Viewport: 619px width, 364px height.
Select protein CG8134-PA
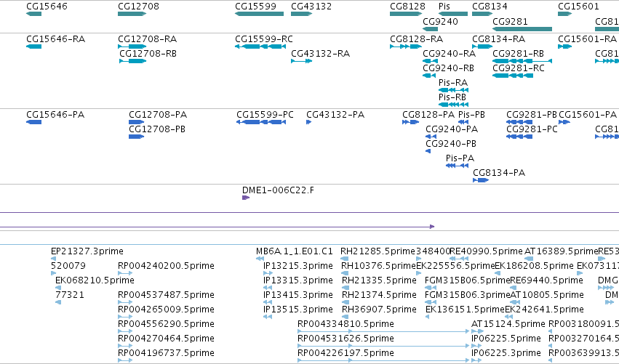[x=481, y=181]
